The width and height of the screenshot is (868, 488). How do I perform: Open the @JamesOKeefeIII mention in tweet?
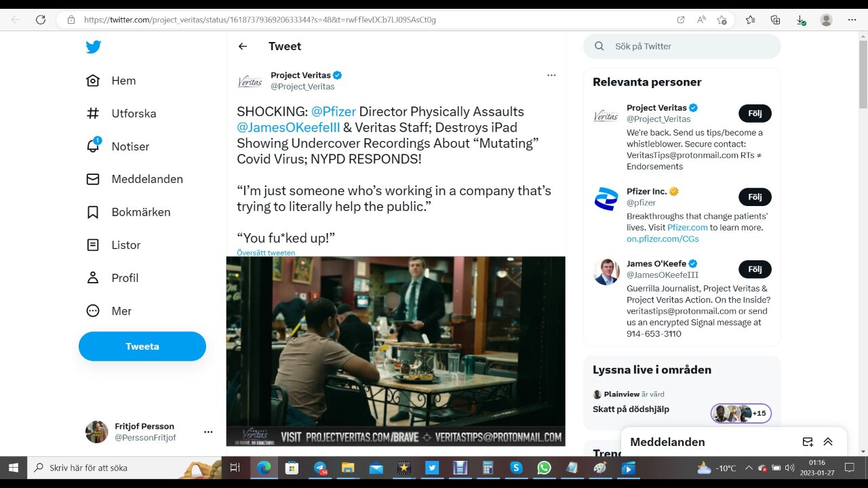point(288,127)
